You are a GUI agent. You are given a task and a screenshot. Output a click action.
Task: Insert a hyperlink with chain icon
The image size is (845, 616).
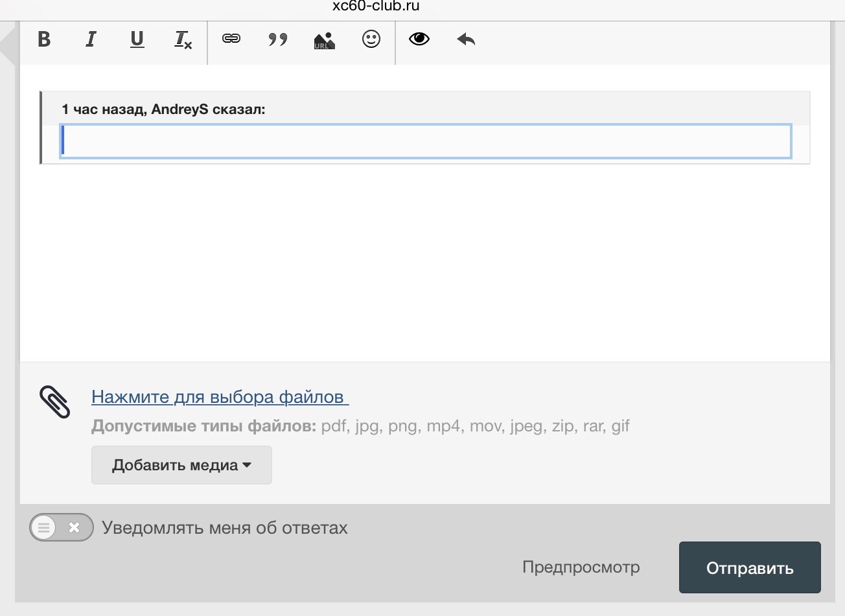coord(231,39)
